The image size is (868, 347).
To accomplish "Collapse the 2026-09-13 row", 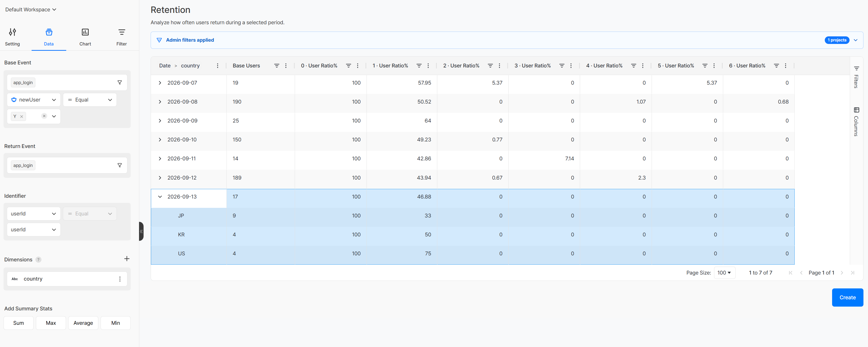I will [160, 196].
